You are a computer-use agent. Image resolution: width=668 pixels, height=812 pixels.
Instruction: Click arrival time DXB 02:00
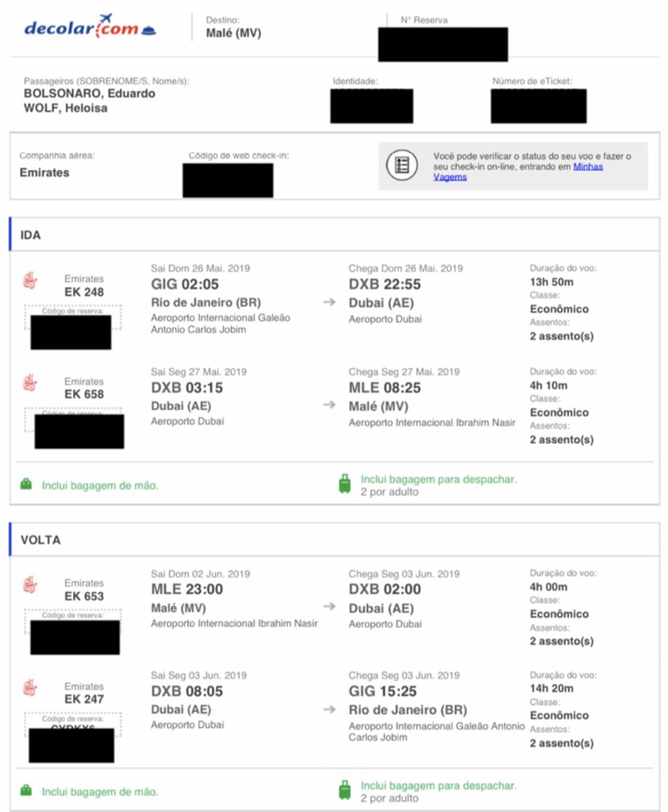tap(385, 589)
